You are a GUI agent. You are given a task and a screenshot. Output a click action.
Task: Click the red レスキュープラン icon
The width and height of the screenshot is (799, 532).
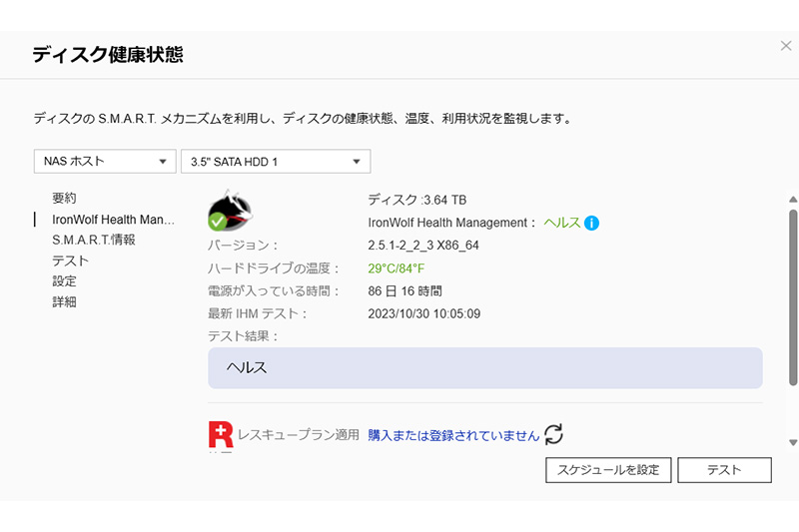tap(220, 434)
